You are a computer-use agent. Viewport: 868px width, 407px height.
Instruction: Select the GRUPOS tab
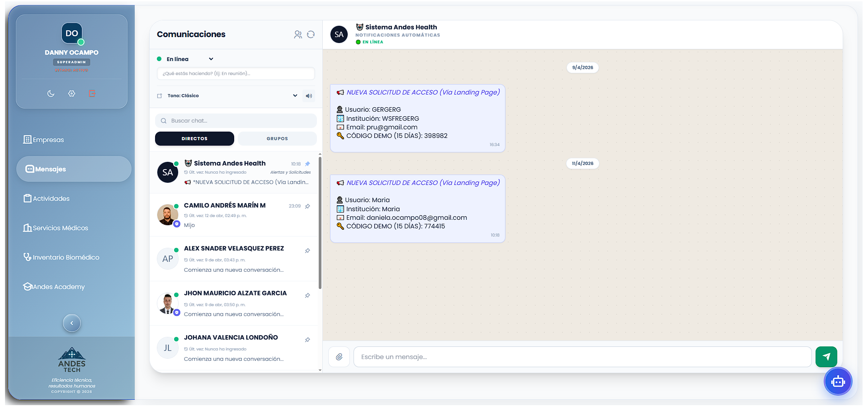coord(277,139)
